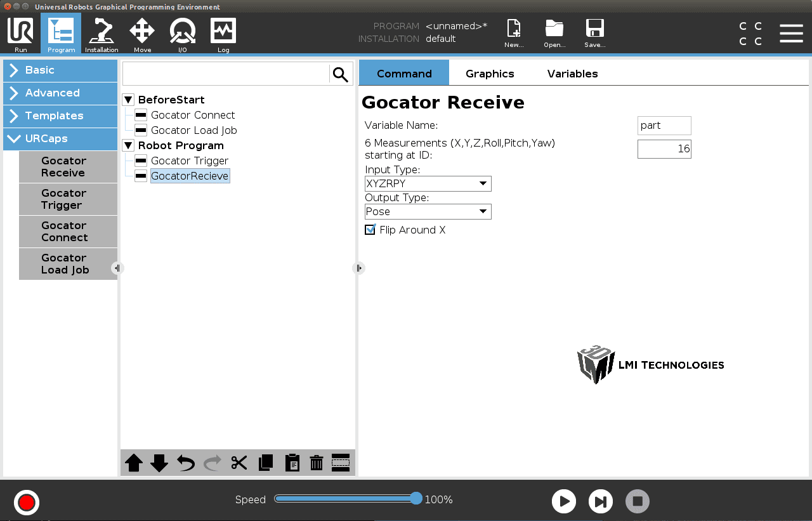
Task: Close the window with red button
Action: [8, 6]
